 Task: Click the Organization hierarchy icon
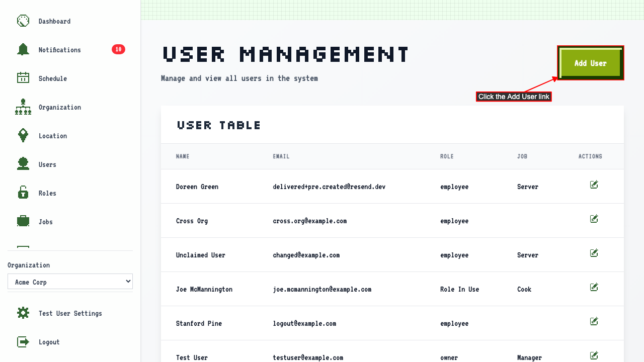coord(23,107)
